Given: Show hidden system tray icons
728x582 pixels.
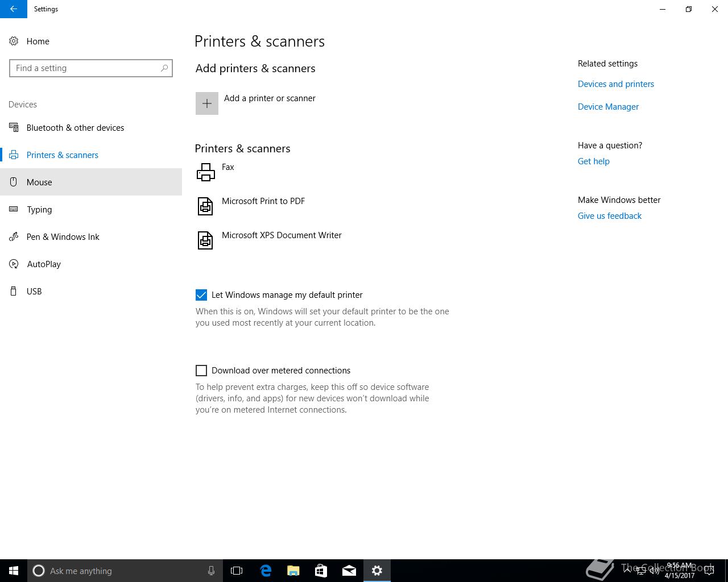Looking at the screenshot, I should (x=627, y=571).
